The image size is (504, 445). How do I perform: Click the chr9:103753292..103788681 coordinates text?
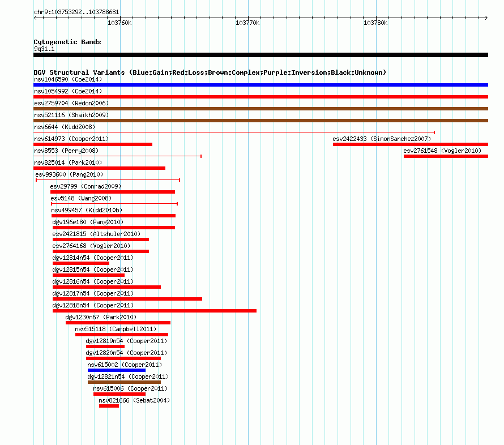click(x=76, y=12)
